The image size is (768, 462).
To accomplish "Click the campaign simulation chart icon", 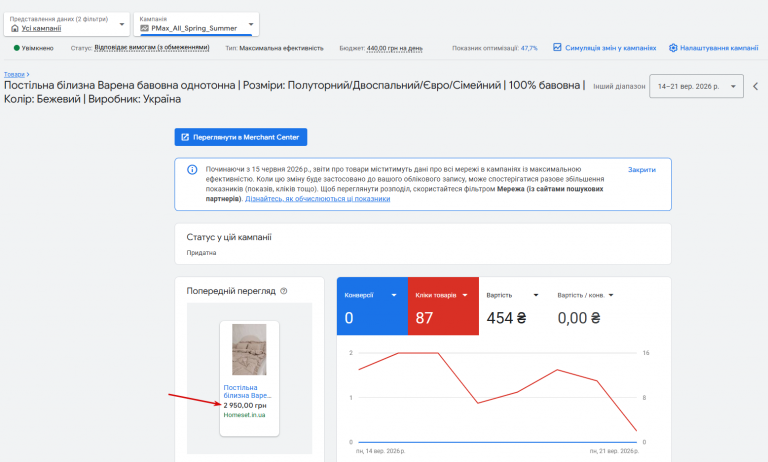I will point(557,48).
